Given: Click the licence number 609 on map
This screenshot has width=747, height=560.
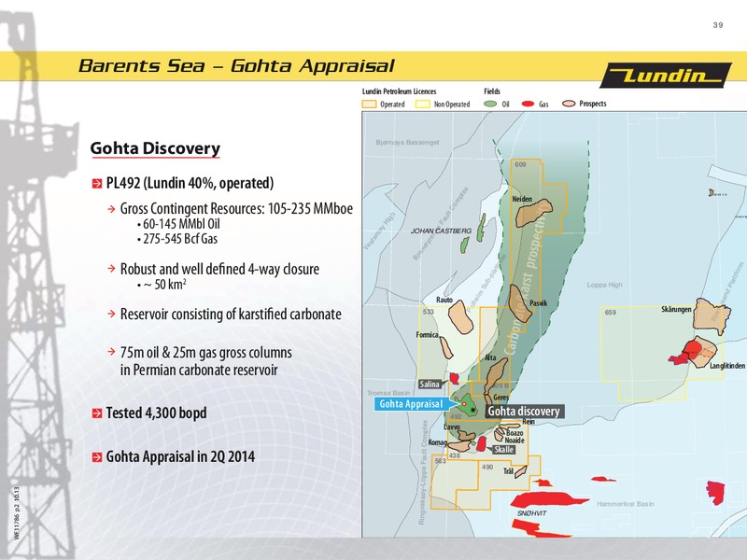Looking at the screenshot, I should (x=520, y=165).
